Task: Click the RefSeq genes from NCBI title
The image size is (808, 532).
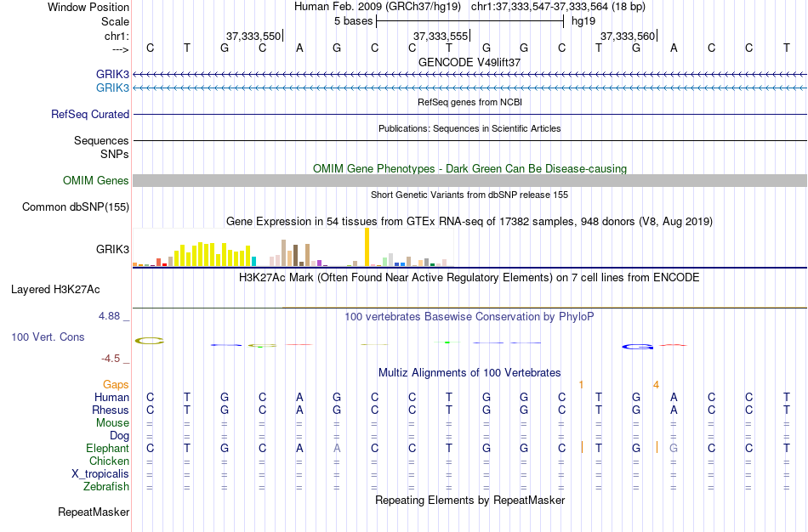Action: (469, 102)
